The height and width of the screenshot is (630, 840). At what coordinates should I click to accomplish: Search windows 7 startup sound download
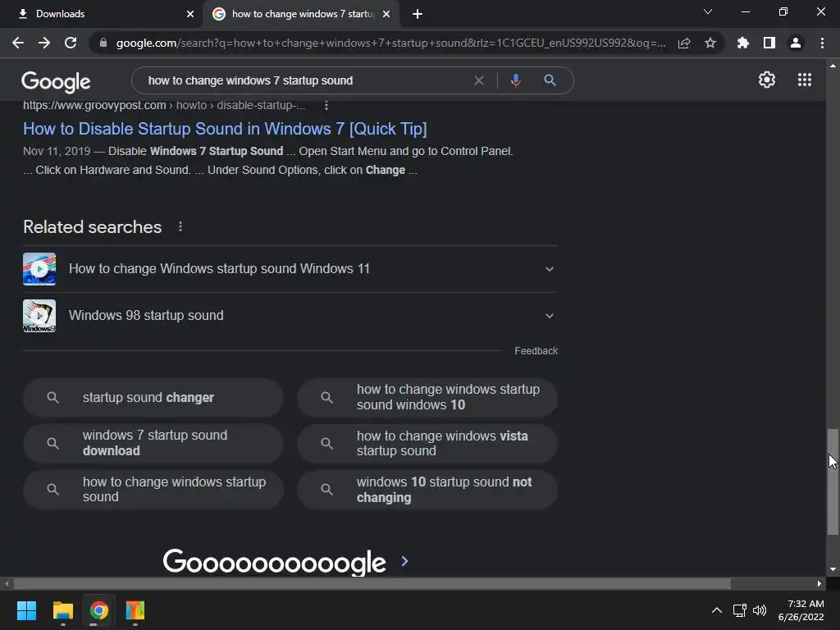153,443
